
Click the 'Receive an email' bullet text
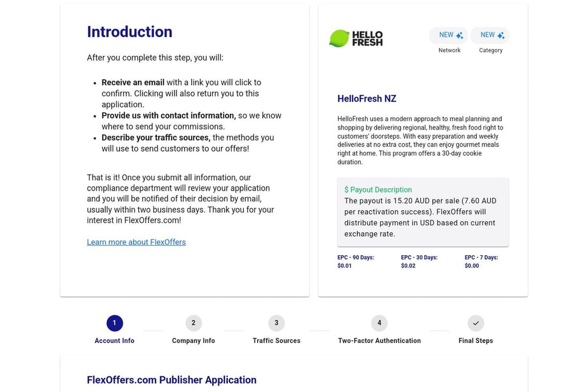[x=133, y=83]
